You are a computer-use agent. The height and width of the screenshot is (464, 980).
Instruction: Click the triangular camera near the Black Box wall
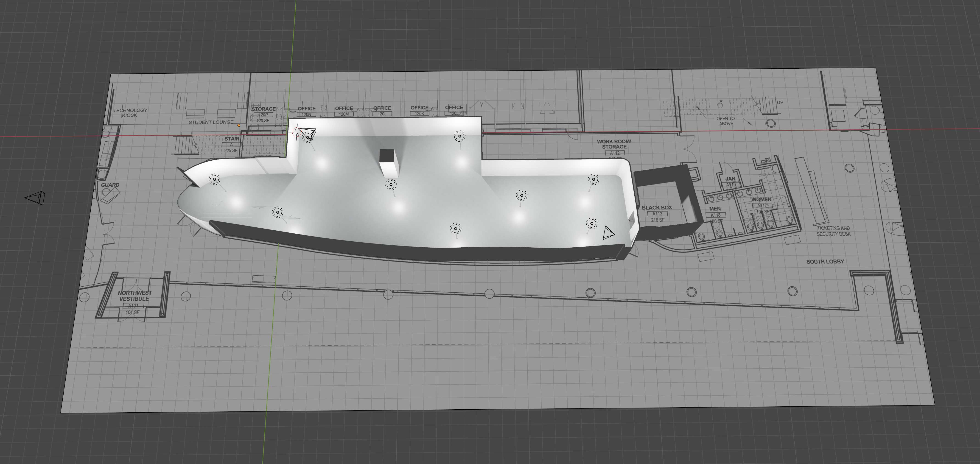pos(608,233)
